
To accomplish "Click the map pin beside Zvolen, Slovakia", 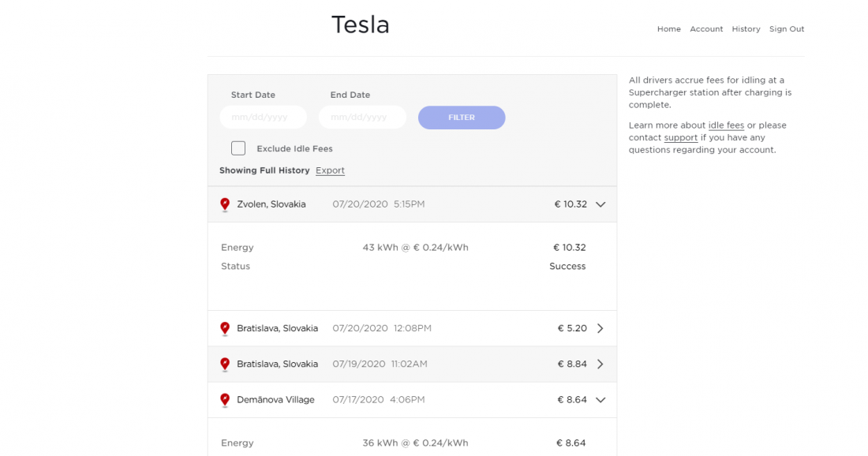I will [225, 205].
